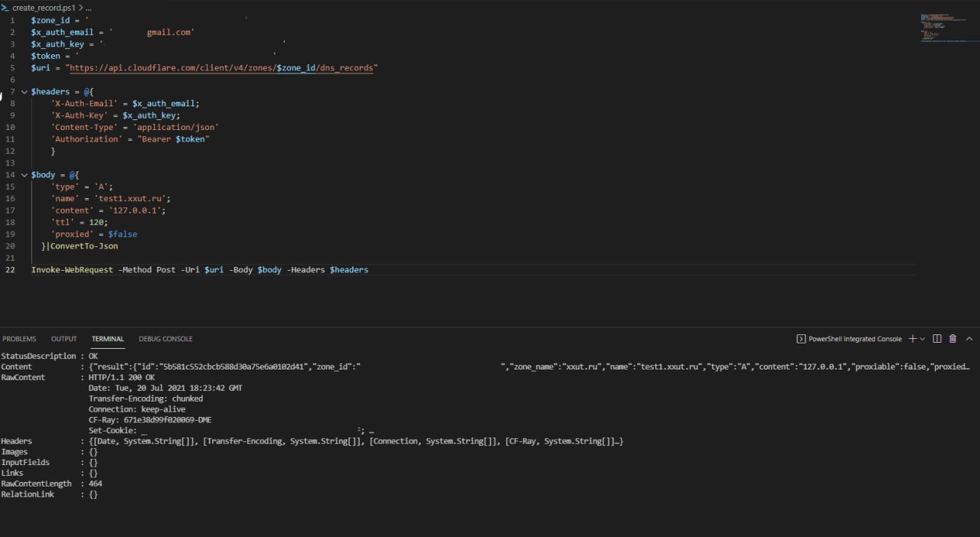Screen dimensions: 980x537
Task: Click the $x_auth_key variable on line 3
Action: (58, 44)
